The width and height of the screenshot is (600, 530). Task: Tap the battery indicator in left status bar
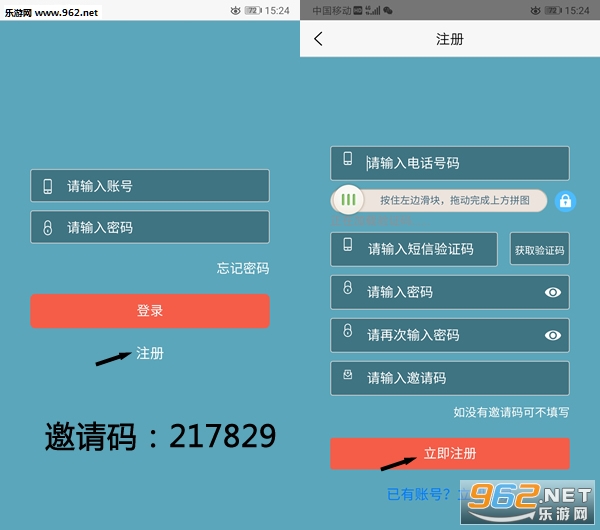[253, 11]
